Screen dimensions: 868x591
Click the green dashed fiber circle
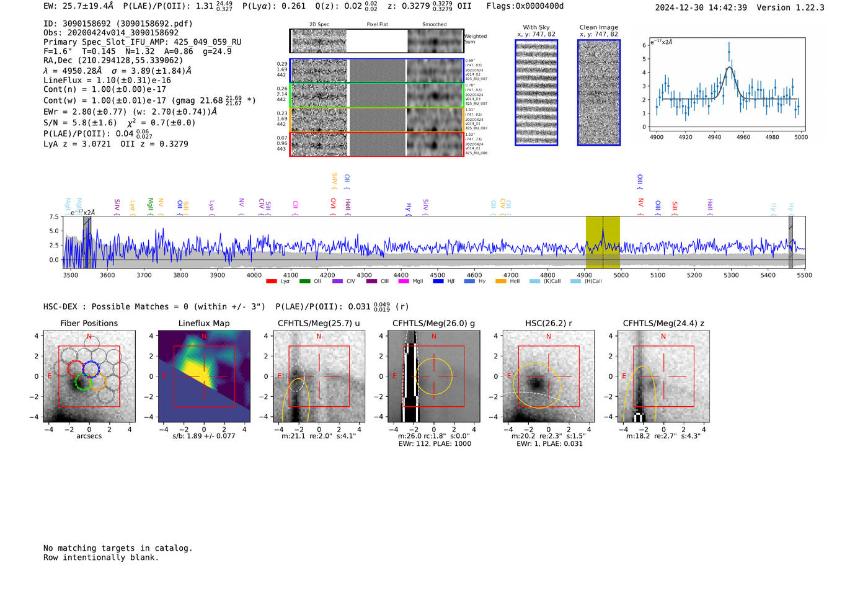point(83,382)
